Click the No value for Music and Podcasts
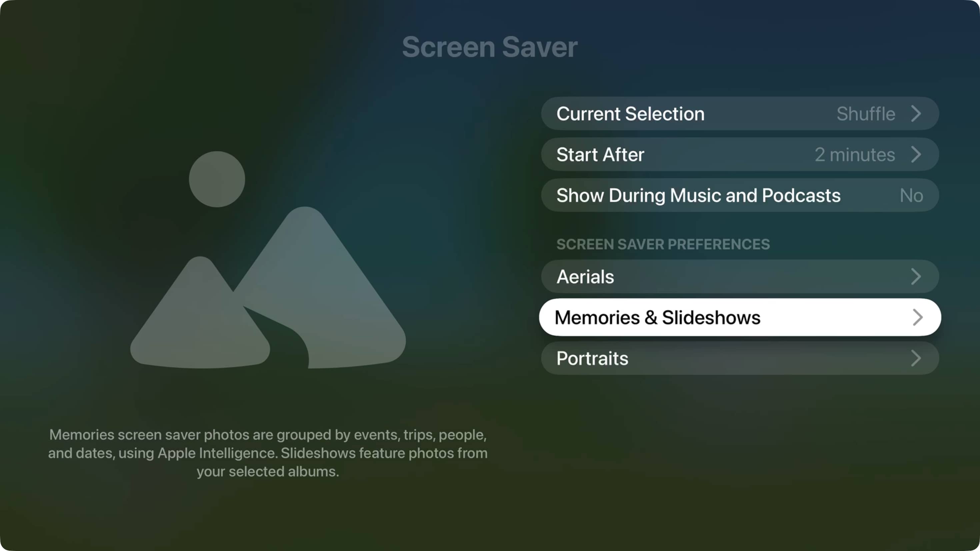This screenshot has height=551, width=980. (912, 196)
